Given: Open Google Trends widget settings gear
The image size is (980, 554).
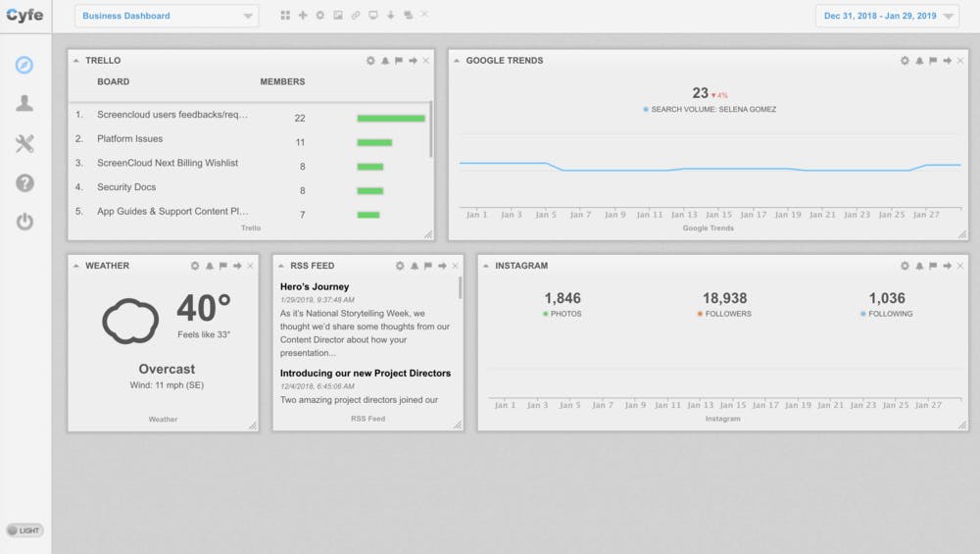Looking at the screenshot, I should click(x=905, y=61).
